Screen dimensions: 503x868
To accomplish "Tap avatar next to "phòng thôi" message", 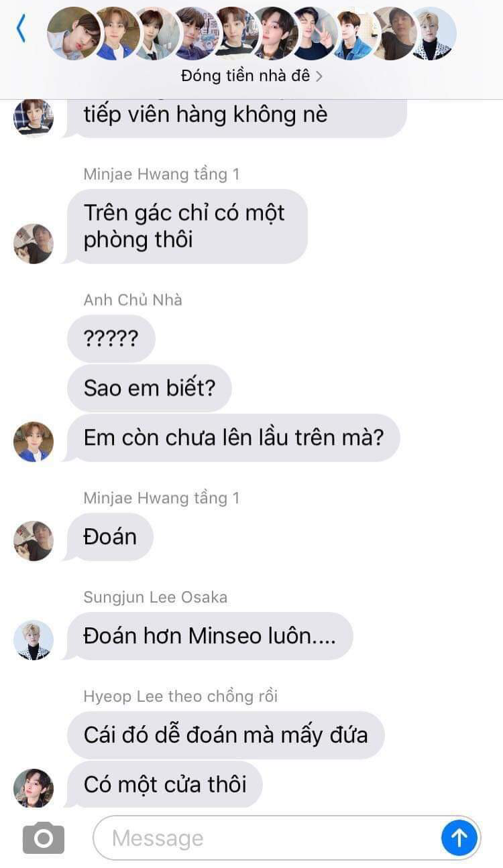I will [34, 243].
